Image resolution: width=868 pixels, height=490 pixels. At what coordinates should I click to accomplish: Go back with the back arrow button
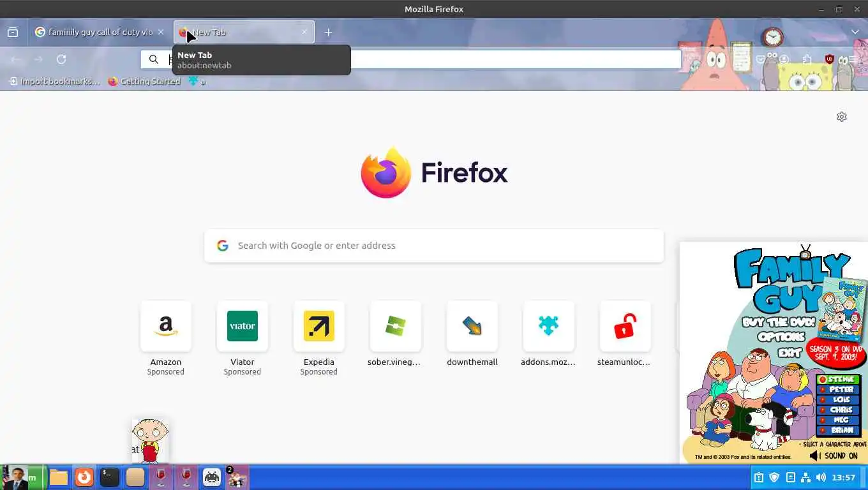click(16, 59)
